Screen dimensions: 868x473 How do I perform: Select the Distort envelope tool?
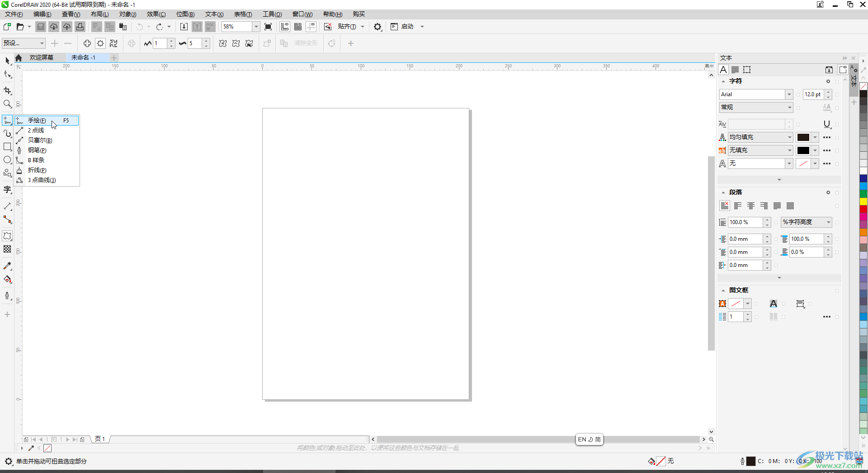coord(7,236)
